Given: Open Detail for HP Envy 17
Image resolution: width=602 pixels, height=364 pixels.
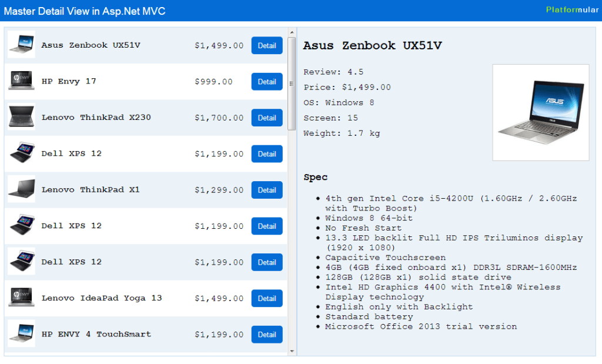Looking at the screenshot, I should [x=267, y=81].
